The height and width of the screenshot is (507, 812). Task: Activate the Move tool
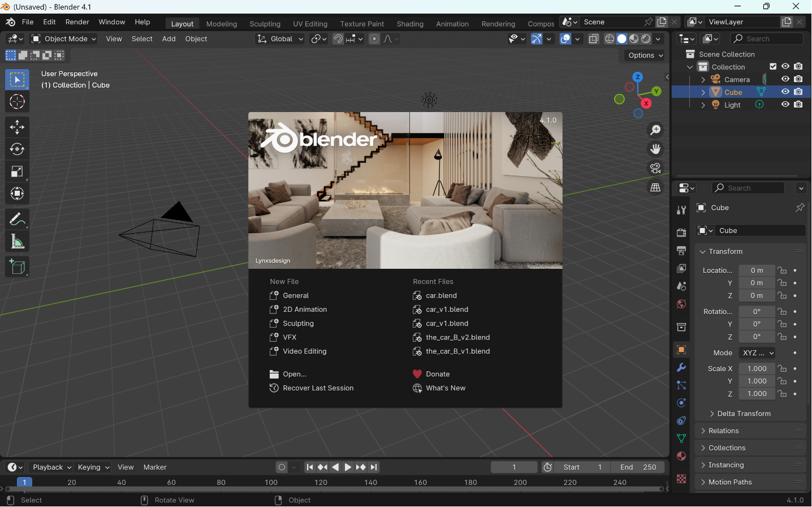(17, 127)
